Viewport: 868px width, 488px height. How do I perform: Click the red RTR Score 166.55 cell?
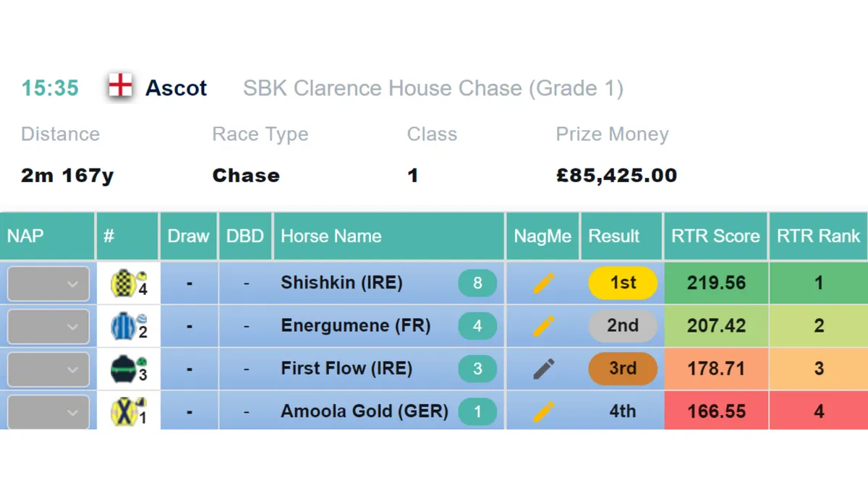click(716, 411)
